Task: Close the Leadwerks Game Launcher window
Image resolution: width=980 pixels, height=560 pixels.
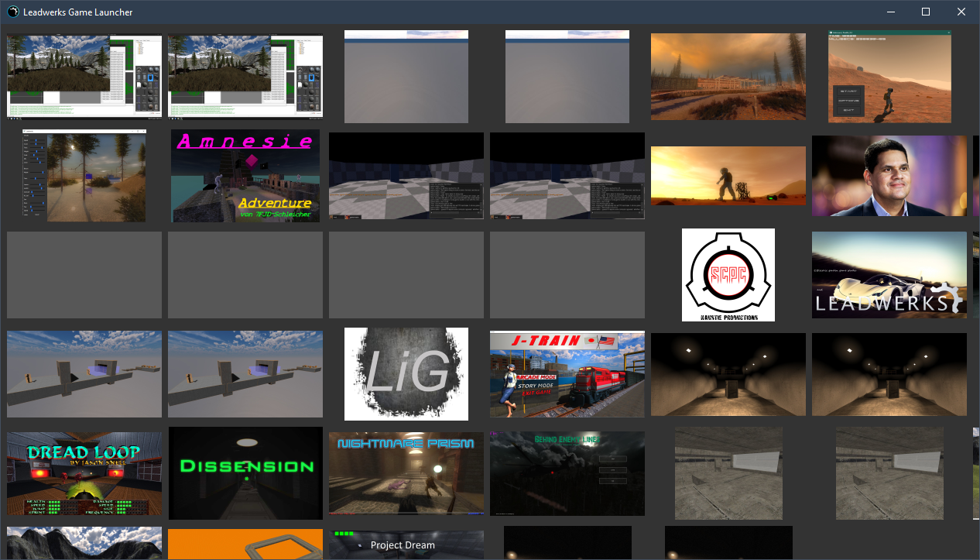Action: tap(961, 12)
